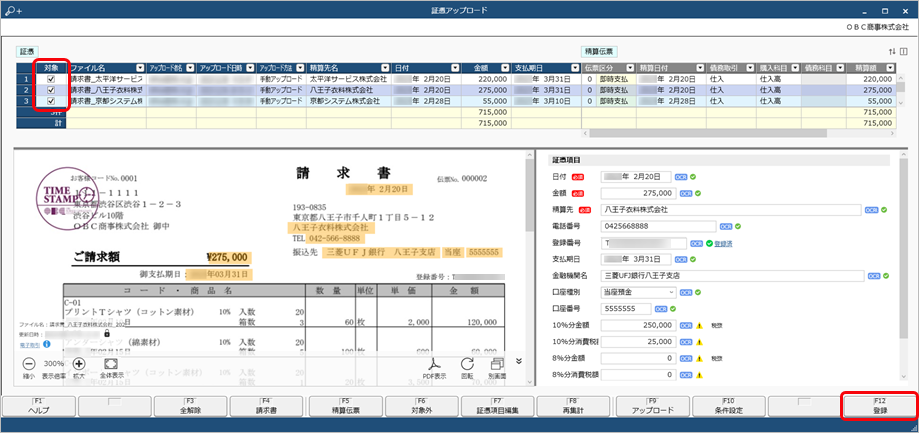
Task: Fit whole invoice with 全体表示 icon
Action: pyautogui.click(x=110, y=364)
